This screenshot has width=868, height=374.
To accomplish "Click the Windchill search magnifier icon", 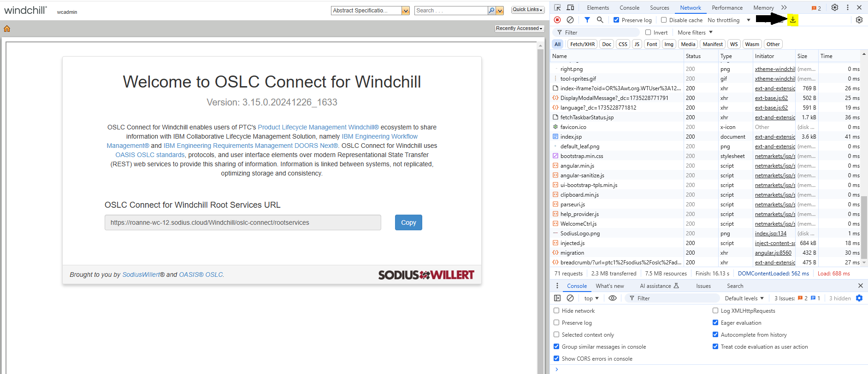I will (x=491, y=11).
